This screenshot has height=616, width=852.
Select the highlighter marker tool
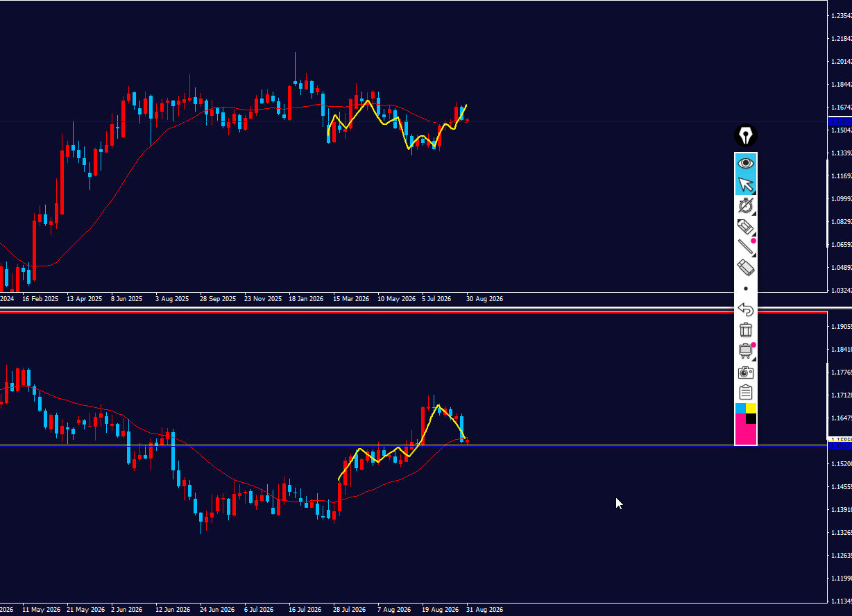coord(746,226)
